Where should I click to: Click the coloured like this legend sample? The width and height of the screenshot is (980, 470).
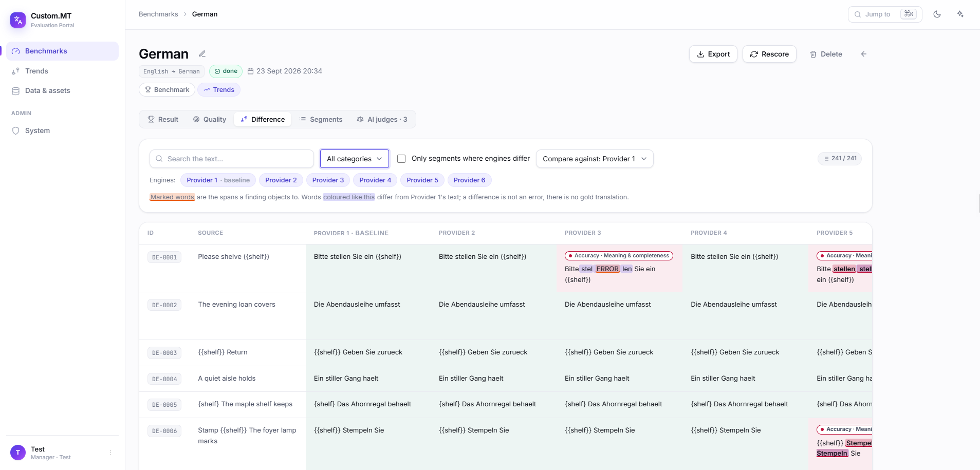coord(349,197)
